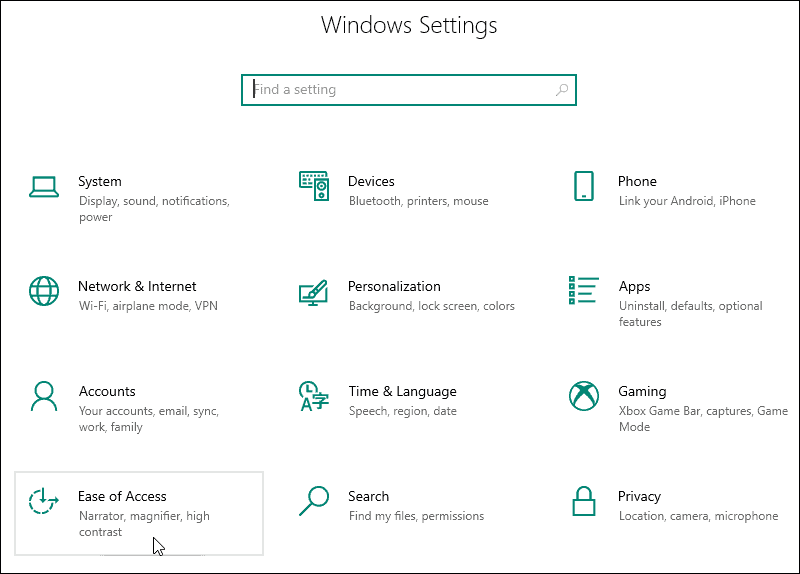Image resolution: width=800 pixels, height=574 pixels.
Task: Click the Personalization paintbrush icon
Action: point(313,292)
